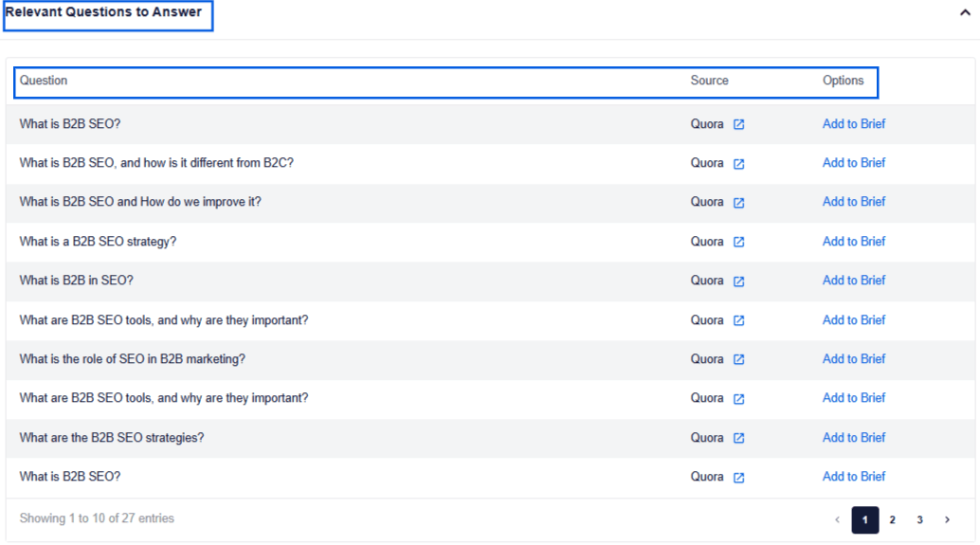Screen dimensions: 980x545
Task: Open external link for 'What is a B2B SEO strategy?'
Action: coord(738,242)
